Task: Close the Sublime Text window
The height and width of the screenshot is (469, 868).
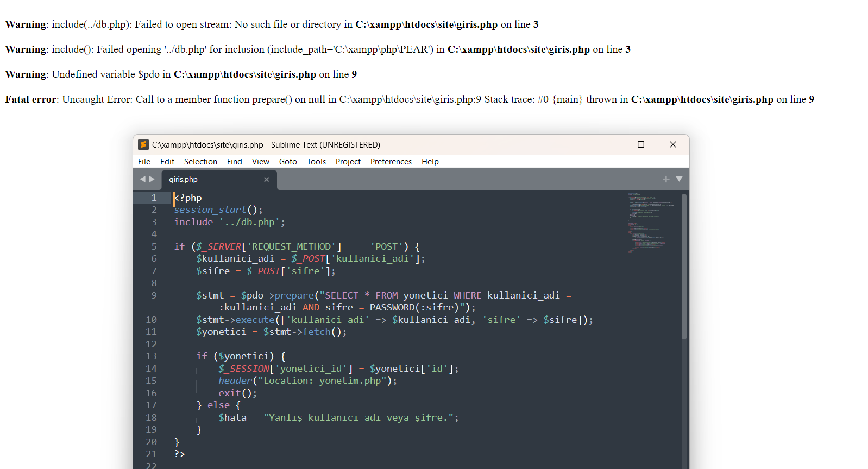Action: 673,144
